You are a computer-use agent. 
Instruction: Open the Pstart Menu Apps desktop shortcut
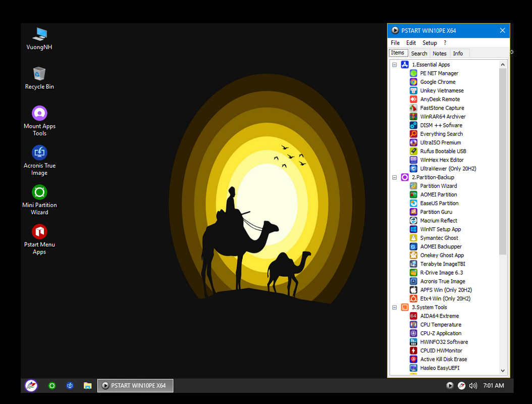coord(39,239)
